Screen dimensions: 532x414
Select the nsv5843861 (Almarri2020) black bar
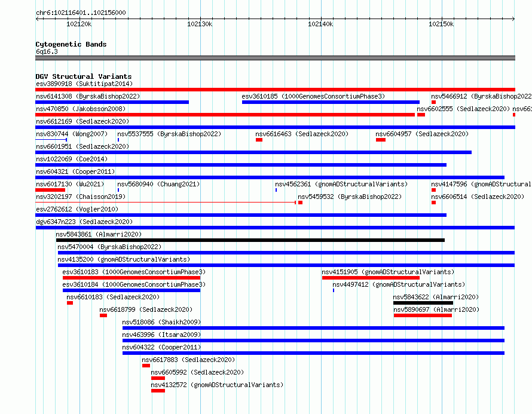pos(250,240)
